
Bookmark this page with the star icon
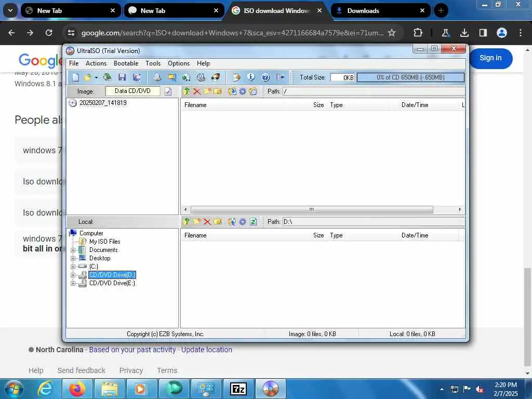(392, 33)
